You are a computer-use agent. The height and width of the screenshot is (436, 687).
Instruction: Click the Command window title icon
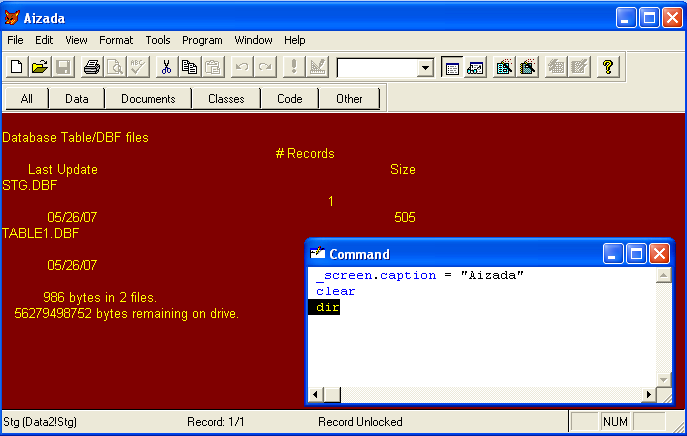(x=317, y=254)
